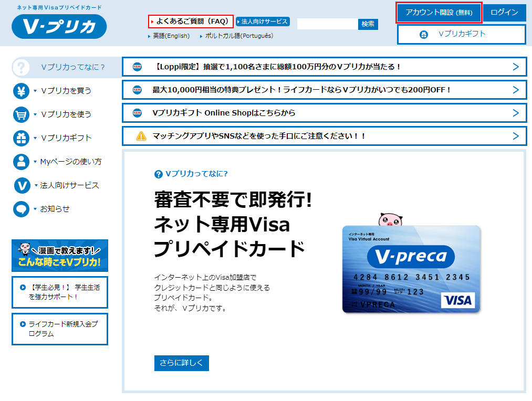This screenshot has height=401, width=532.
Task: Open the Vプリカを買う menu item
Action: tap(66, 91)
